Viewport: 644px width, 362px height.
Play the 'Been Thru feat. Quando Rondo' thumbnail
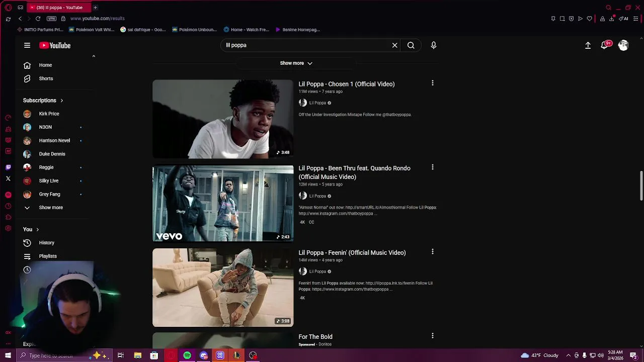click(x=223, y=203)
